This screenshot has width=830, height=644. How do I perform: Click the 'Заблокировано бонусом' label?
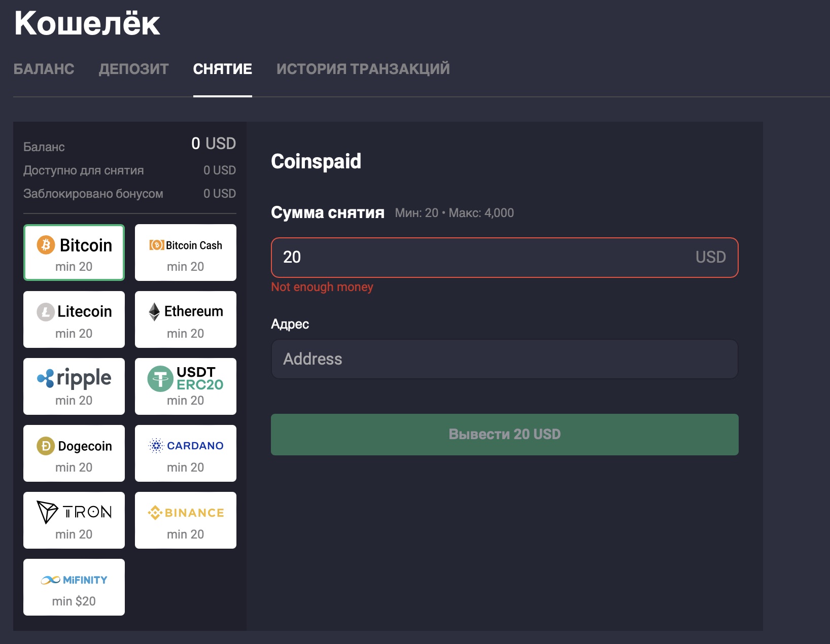click(93, 194)
